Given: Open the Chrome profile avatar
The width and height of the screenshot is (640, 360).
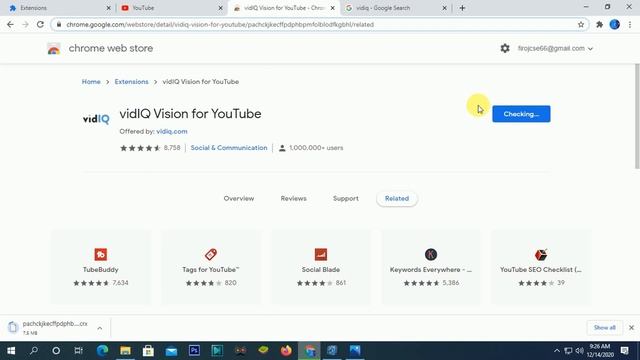Looking at the screenshot, I should pos(614,24).
